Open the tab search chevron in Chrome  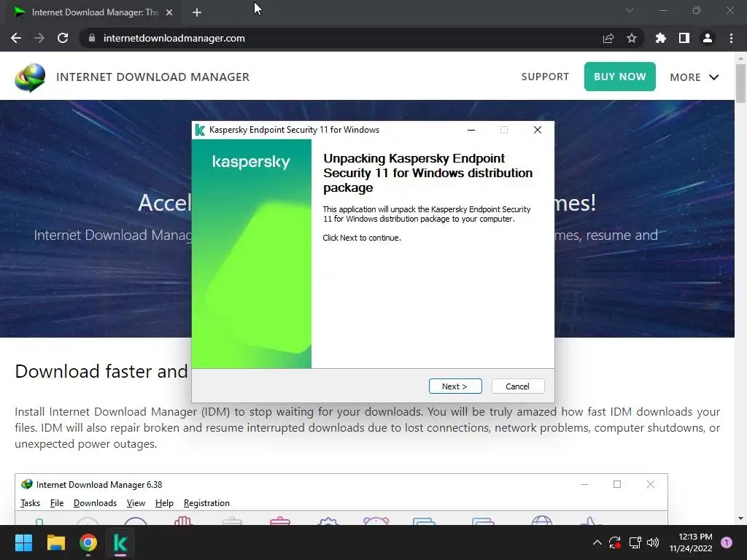(630, 10)
